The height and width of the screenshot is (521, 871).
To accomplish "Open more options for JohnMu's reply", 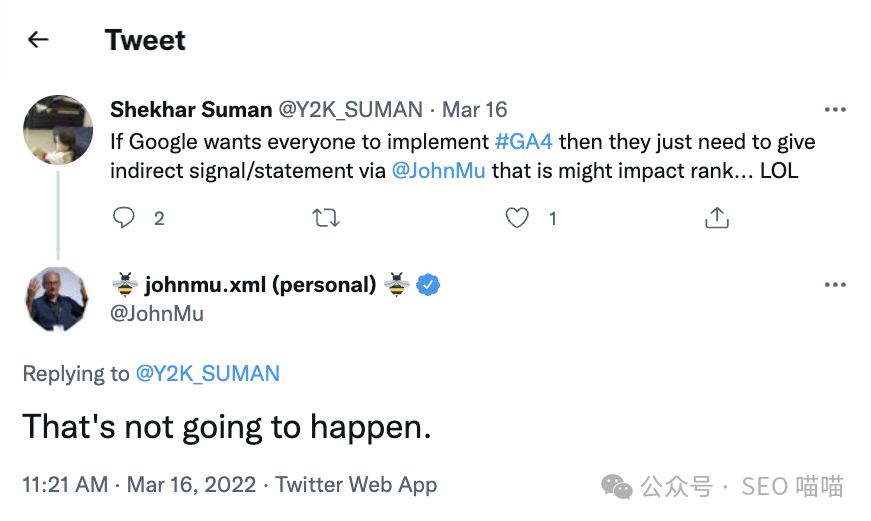I will click(834, 285).
